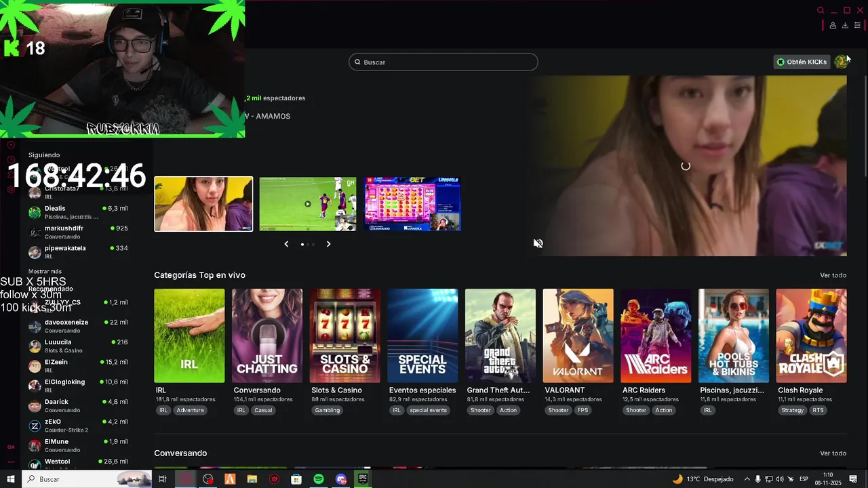Open the VALORANT category card
This screenshot has height=488, width=868.
click(x=578, y=335)
